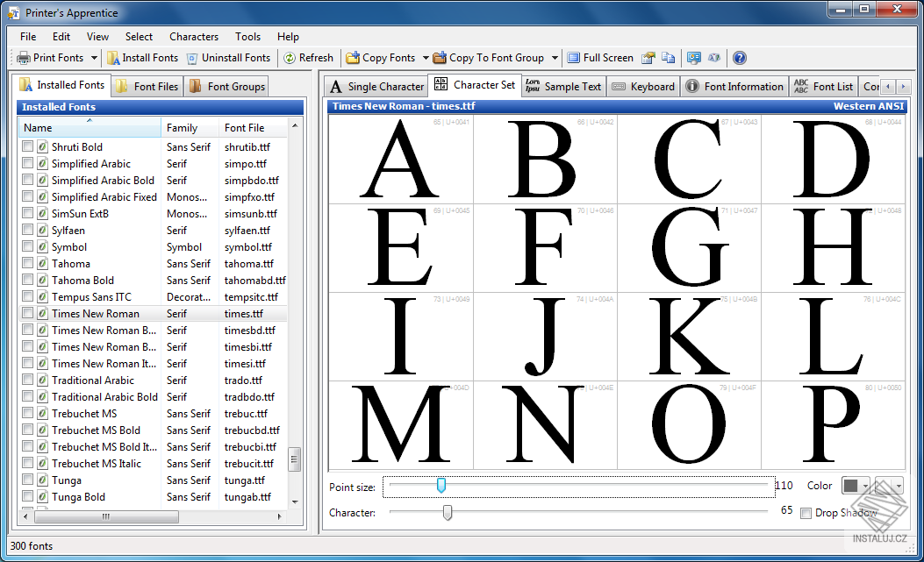924x562 pixels.
Task: Switch to the Single Character tab
Action: [x=376, y=87]
